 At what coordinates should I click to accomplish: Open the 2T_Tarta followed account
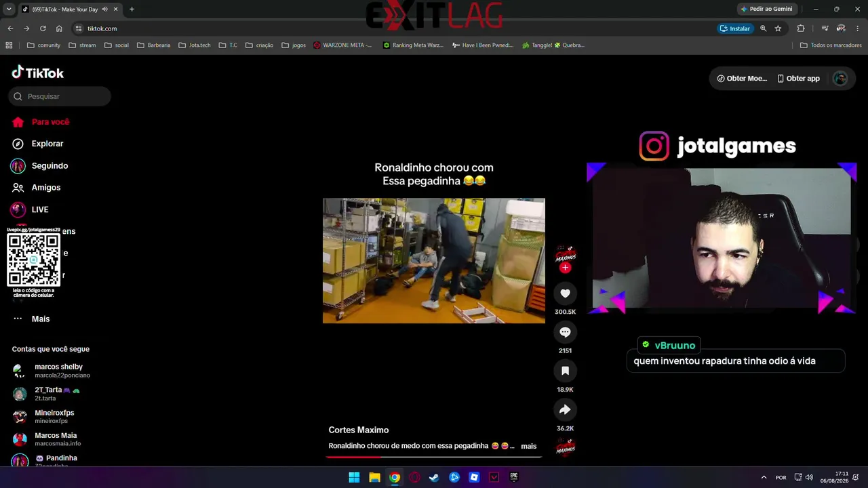pos(46,394)
